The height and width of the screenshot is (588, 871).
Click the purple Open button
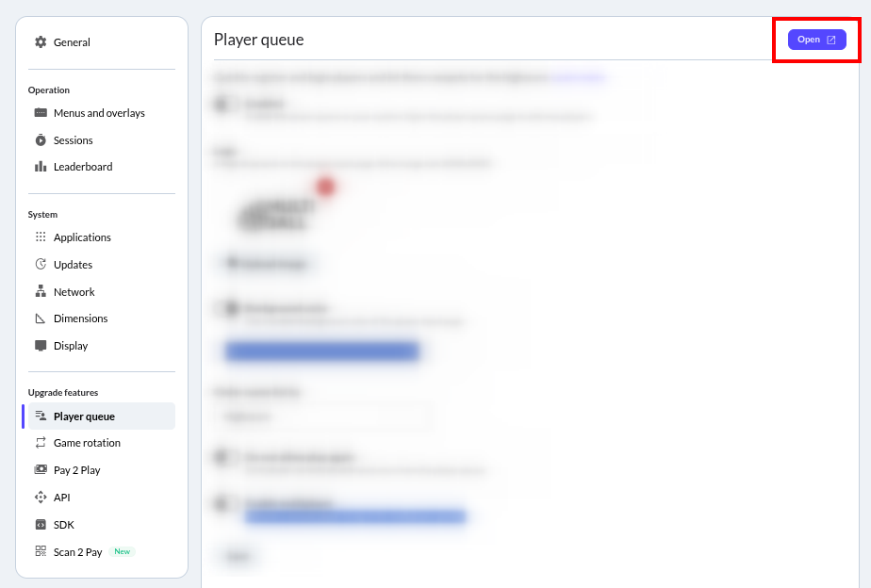pos(816,40)
